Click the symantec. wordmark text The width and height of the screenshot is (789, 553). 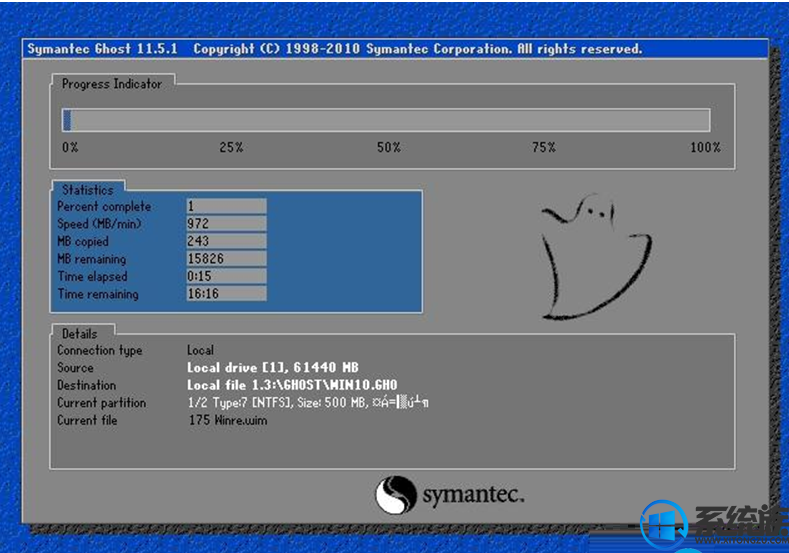[474, 495]
